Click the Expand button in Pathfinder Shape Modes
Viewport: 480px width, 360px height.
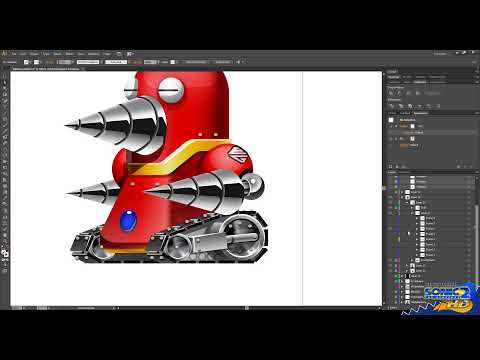point(432,94)
